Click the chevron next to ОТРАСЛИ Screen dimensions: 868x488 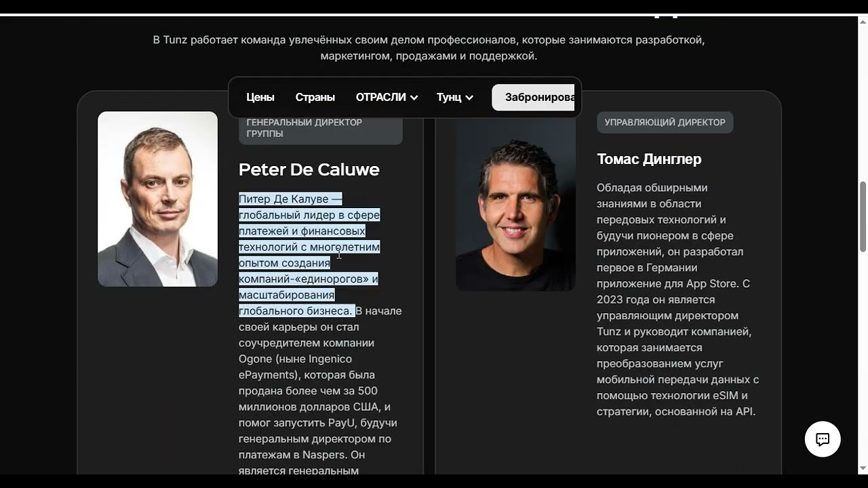pos(414,98)
